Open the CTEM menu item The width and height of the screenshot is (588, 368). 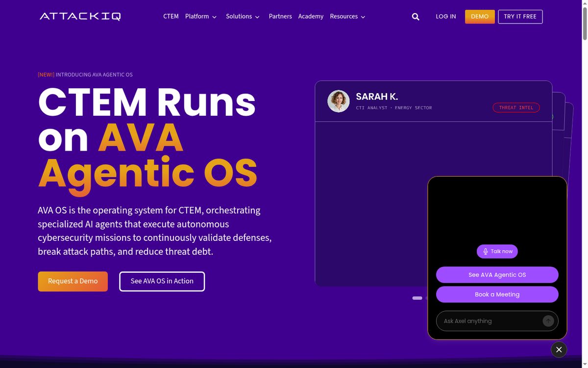tap(171, 16)
